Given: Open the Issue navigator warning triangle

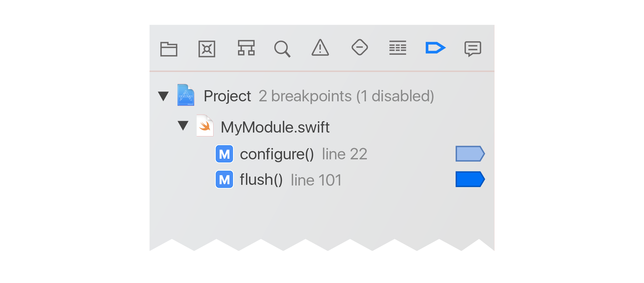Looking at the screenshot, I should click(x=320, y=47).
